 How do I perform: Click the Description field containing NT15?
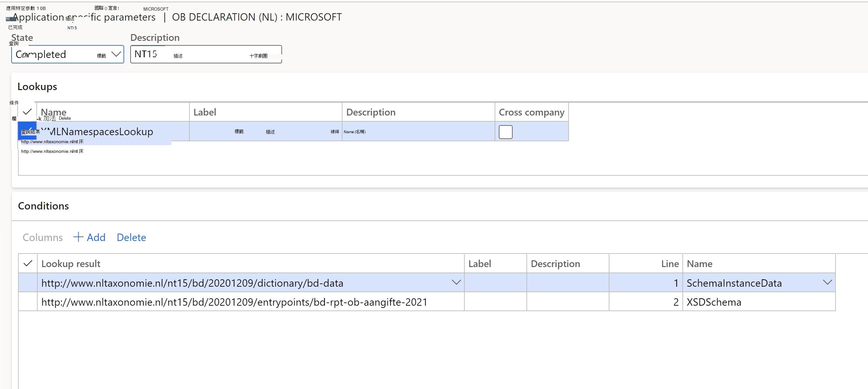point(206,54)
